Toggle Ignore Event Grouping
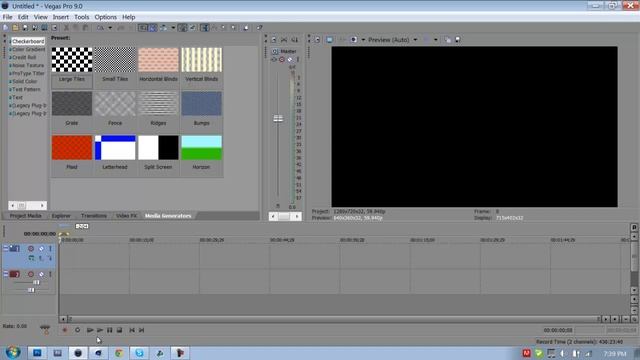The height and width of the screenshot is (360, 640). (192, 28)
